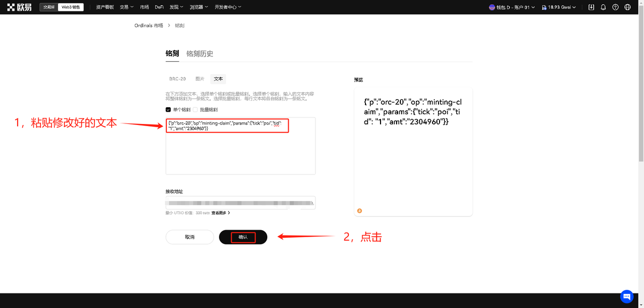Click the OKX 欧易 logo
Screen dimensions: 644x308
point(19,7)
